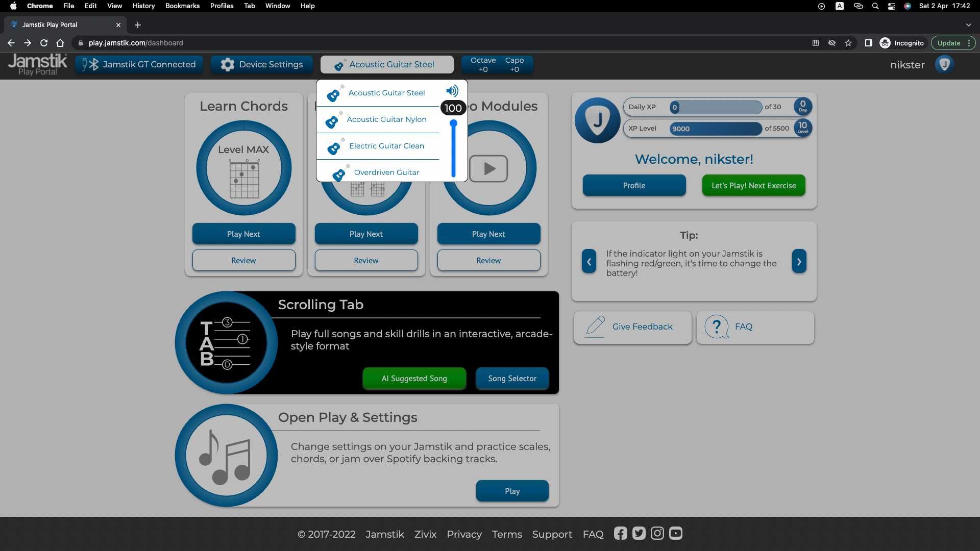This screenshot has height=551, width=980.
Task: Open Jamstik Instagram icon in footer
Action: pos(657,534)
